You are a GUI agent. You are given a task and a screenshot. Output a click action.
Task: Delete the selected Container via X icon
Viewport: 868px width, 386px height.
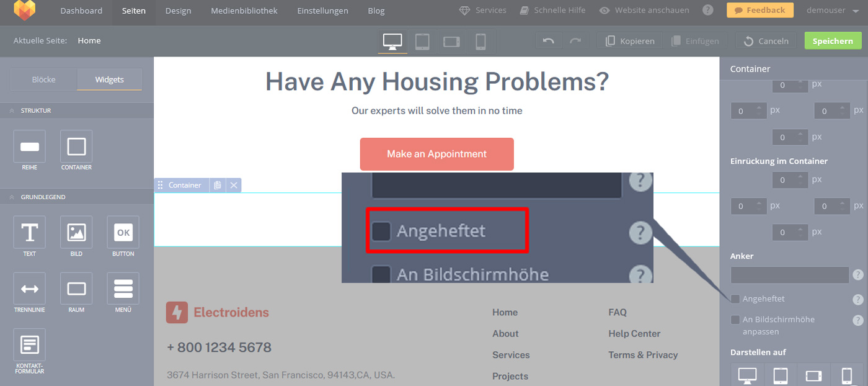(233, 185)
